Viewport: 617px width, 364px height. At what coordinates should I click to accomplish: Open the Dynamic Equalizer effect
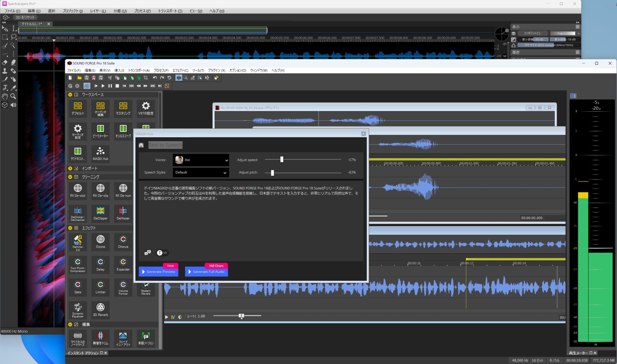tap(78, 310)
